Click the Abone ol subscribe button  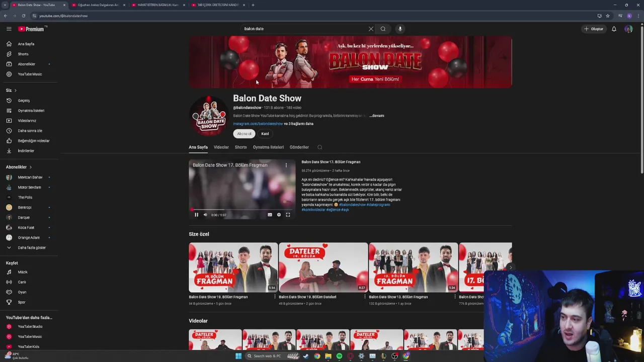pos(244,134)
